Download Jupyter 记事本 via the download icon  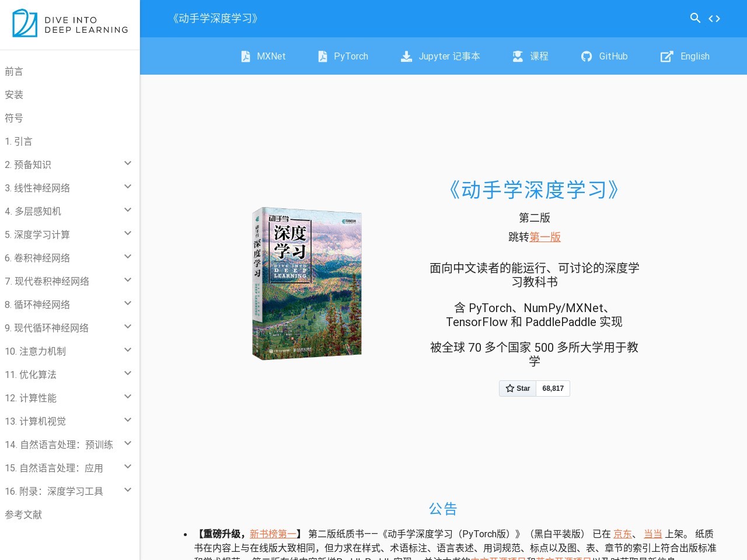(x=406, y=56)
